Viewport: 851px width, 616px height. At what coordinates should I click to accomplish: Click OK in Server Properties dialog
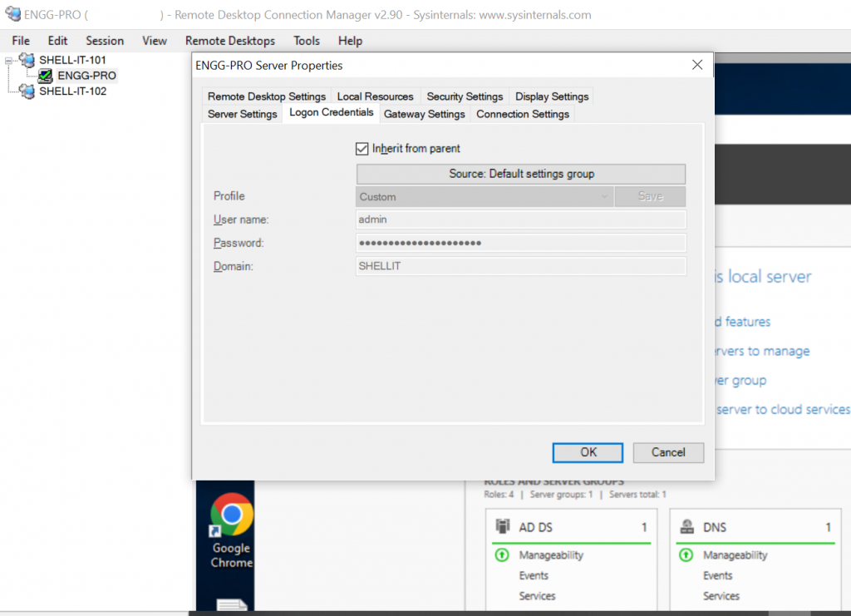pyautogui.click(x=588, y=452)
